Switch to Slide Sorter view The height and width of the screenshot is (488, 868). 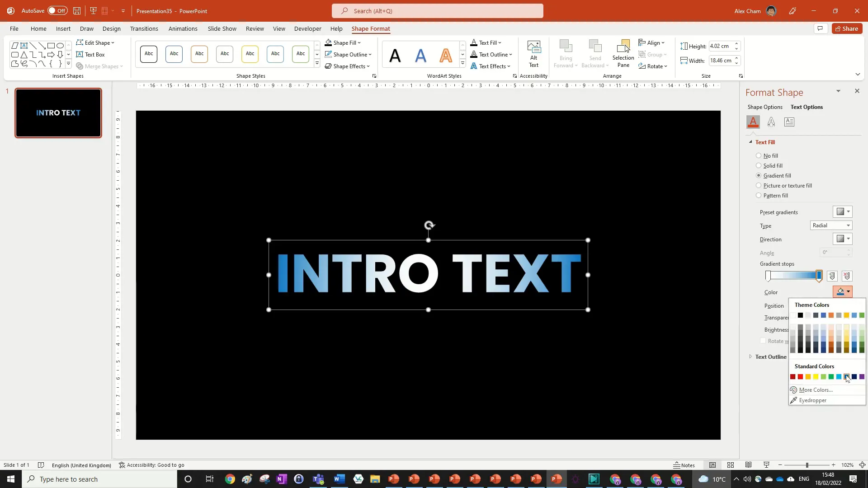pyautogui.click(x=731, y=465)
